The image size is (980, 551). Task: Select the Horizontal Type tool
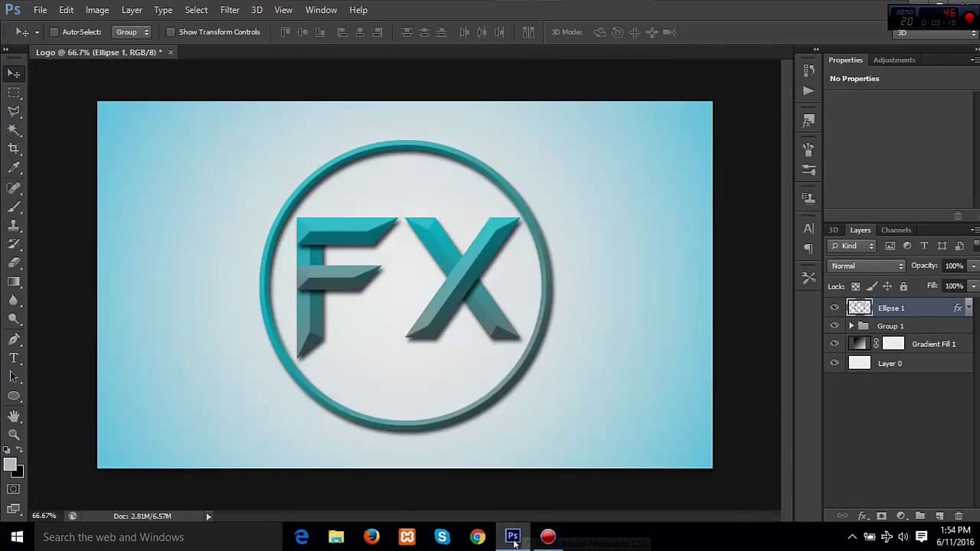point(14,357)
